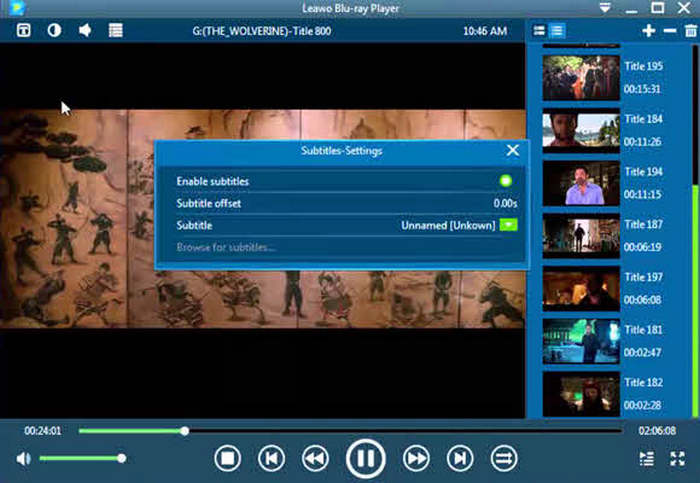The width and height of the screenshot is (700, 483).
Task: Click the Unnamed (Unkown) subtitle value
Action: tap(448, 225)
